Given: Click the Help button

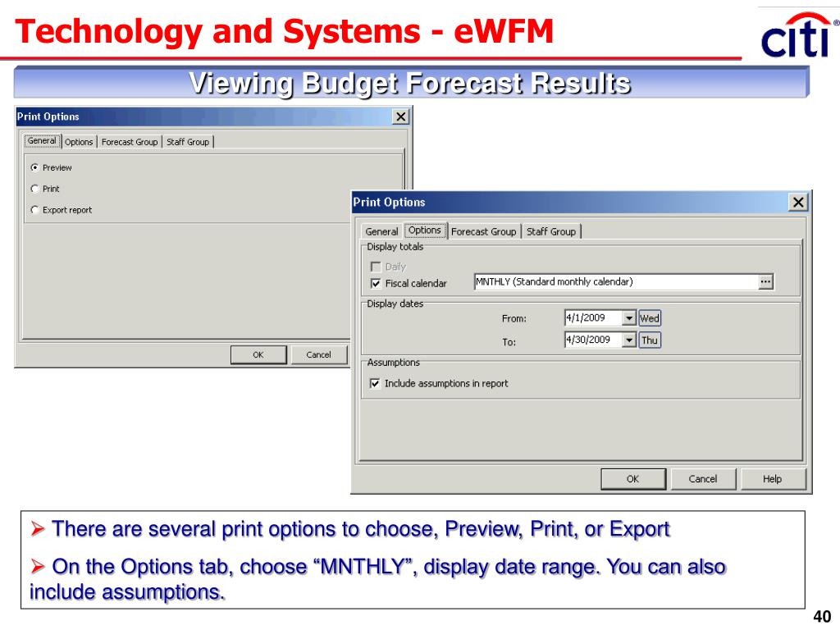Looking at the screenshot, I should (773, 479).
